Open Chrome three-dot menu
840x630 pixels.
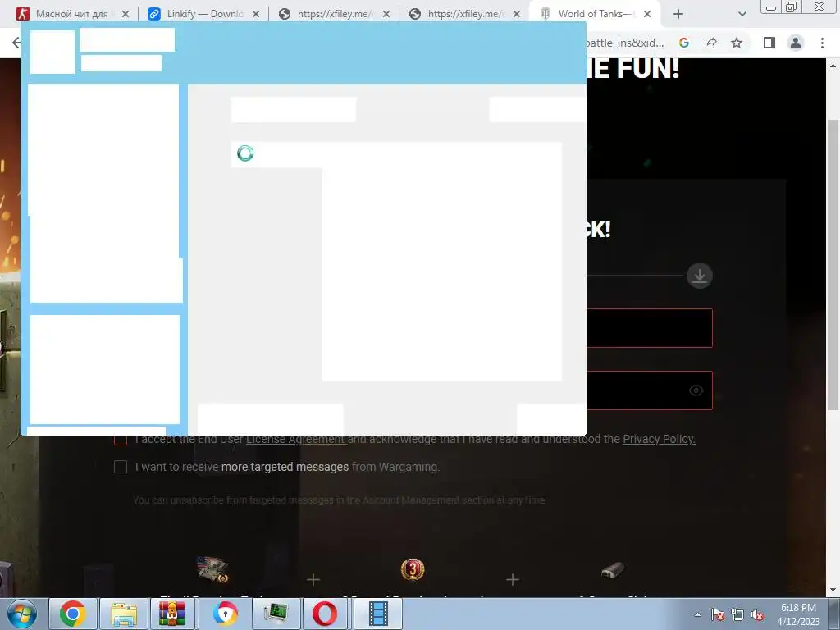point(822,43)
